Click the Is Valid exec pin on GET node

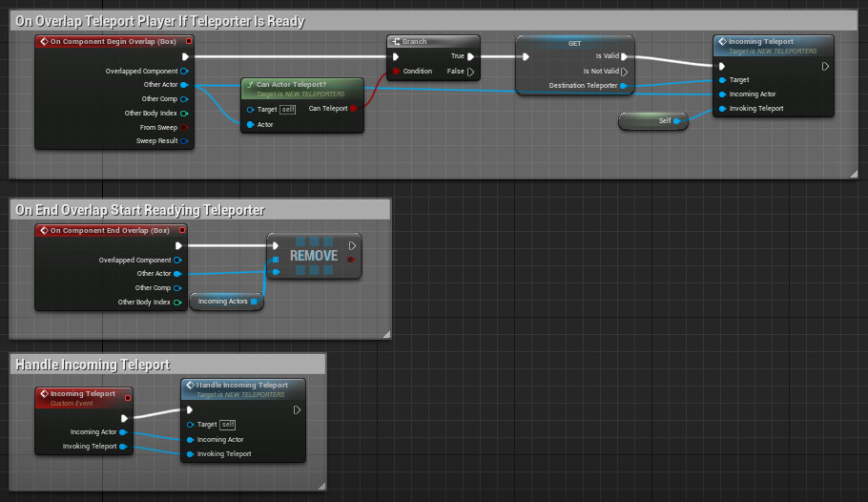tap(625, 56)
